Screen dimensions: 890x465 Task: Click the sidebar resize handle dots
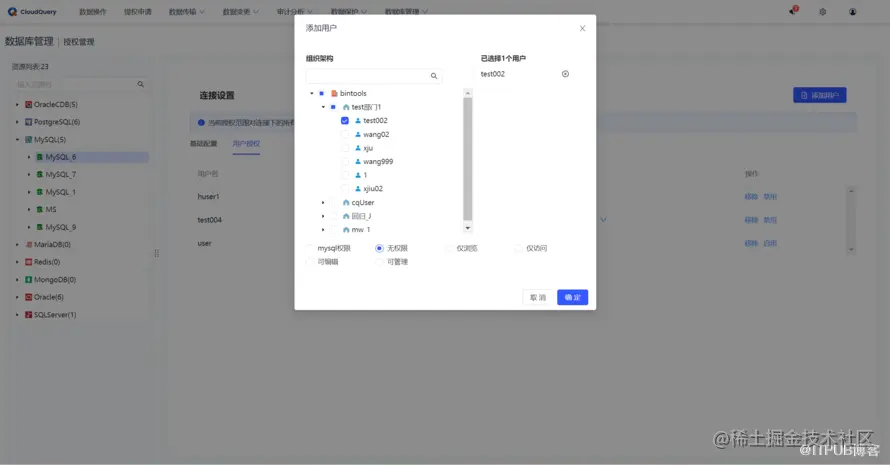coord(157,253)
